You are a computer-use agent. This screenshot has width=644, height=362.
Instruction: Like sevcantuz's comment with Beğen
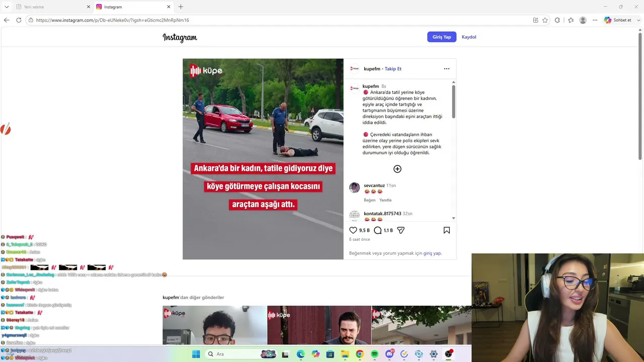pos(370,200)
